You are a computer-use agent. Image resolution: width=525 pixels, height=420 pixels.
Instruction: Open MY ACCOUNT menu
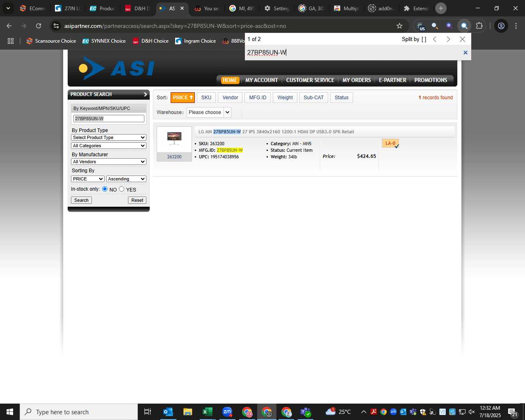pyautogui.click(x=262, y=80)
